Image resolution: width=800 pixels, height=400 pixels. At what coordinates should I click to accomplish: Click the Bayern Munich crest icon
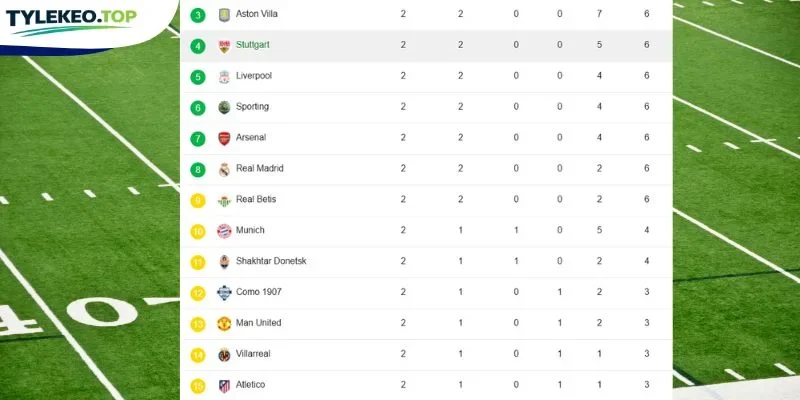(x=224, y=231)
